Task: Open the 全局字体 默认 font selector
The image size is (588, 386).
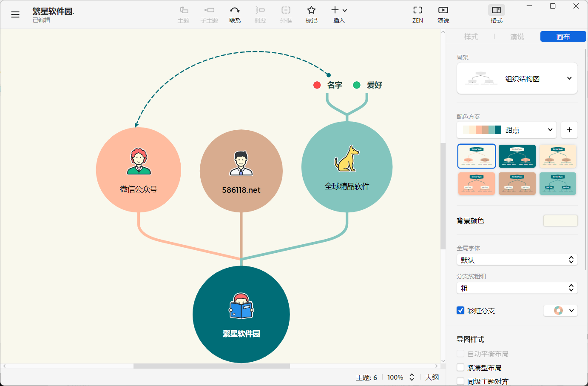Action: click(x=517, y=260)
